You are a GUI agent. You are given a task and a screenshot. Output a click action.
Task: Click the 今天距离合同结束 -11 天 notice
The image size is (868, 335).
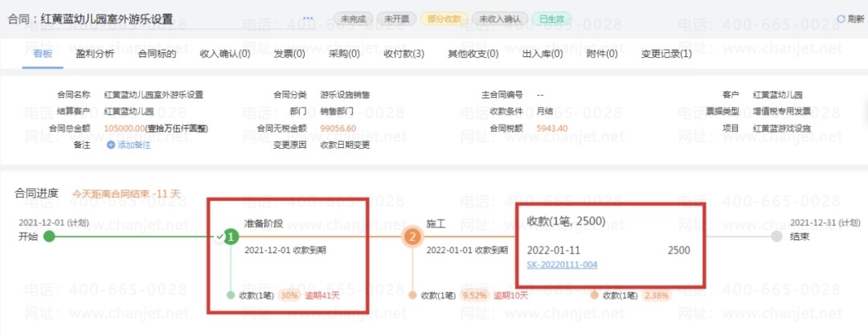[127, 194]
